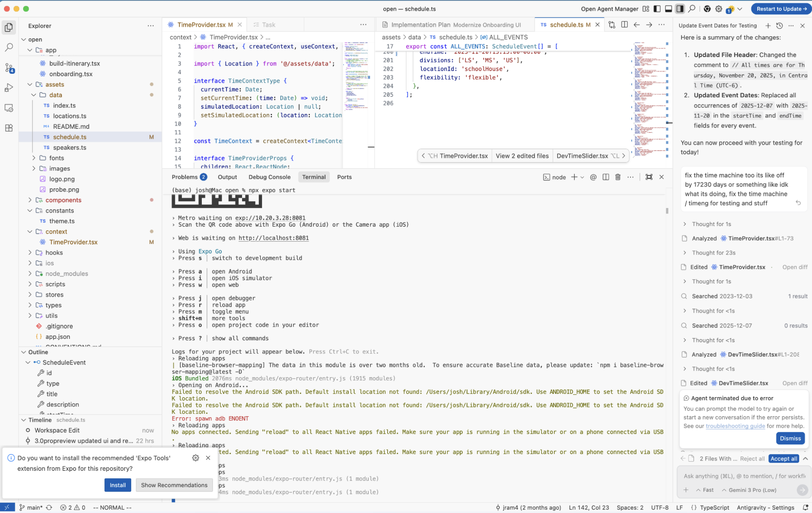Add context with plus in agent input

(x=686, y=490)
